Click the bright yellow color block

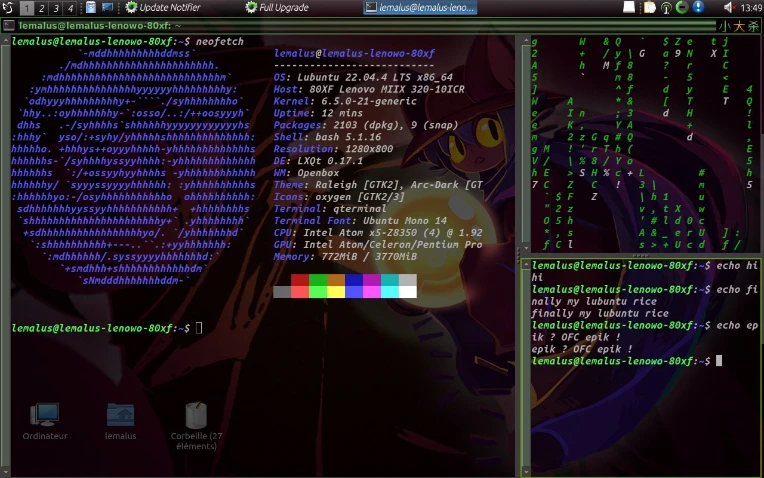tap(336, 291)
